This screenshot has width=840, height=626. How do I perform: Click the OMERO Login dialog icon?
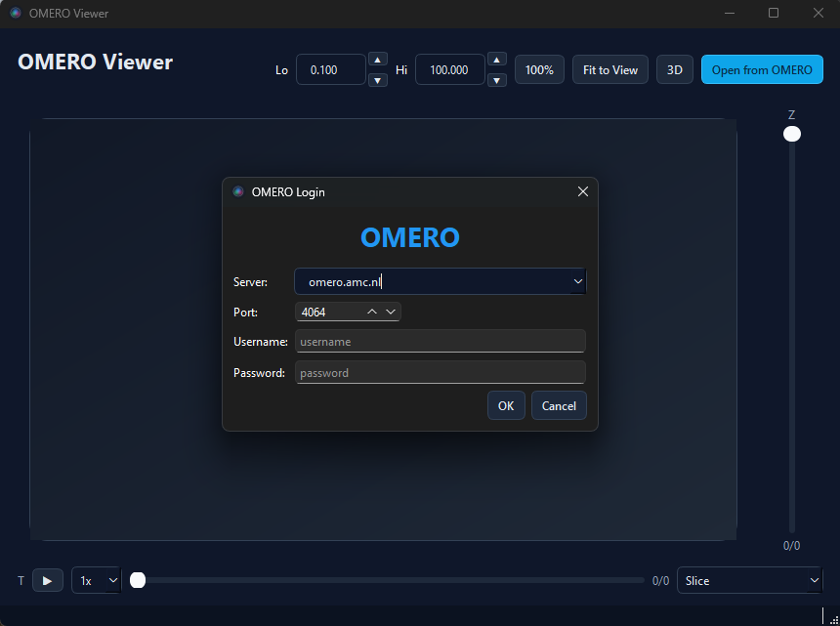[237, 191]
